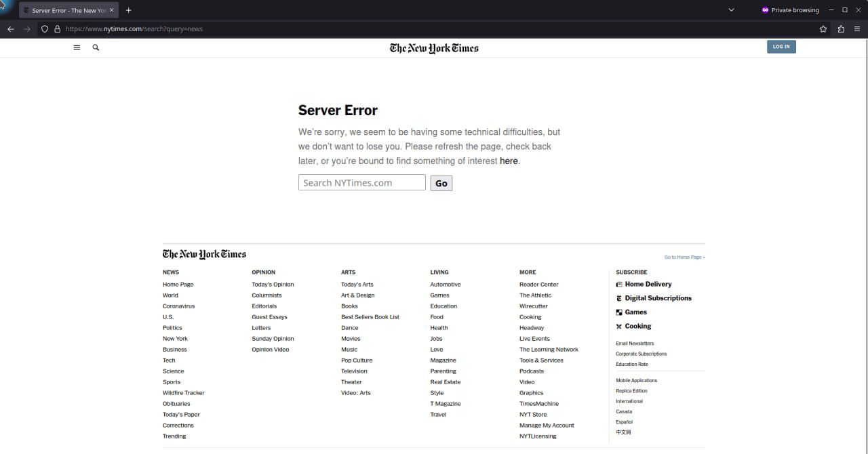The height and width of the screenshot is (454, 868).
Task: Open the 中文网 Chinese edition link
Action: [623, 432]
